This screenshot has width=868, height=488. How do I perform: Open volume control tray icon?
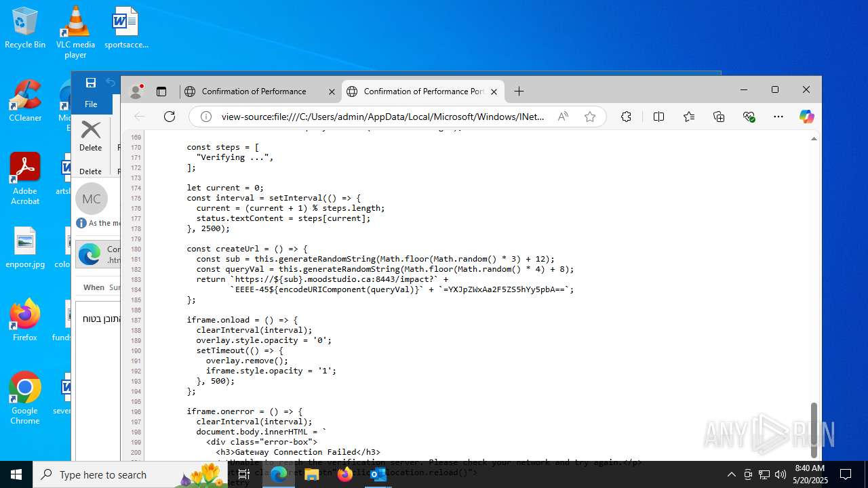point(780,474)
